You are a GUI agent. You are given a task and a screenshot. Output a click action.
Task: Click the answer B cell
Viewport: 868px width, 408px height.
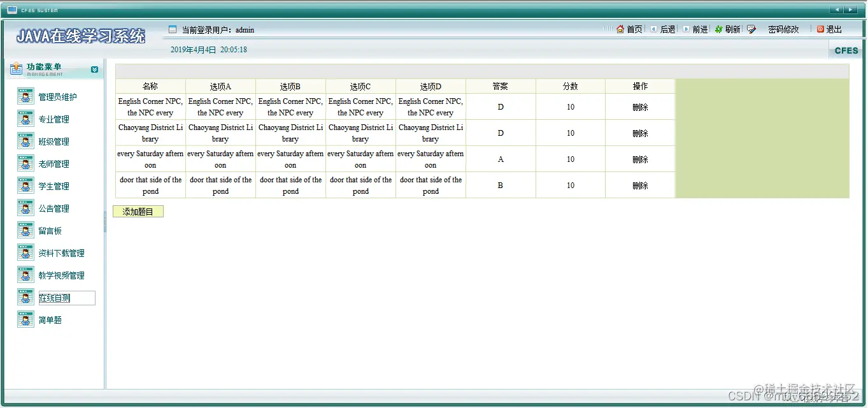point(501,186)
